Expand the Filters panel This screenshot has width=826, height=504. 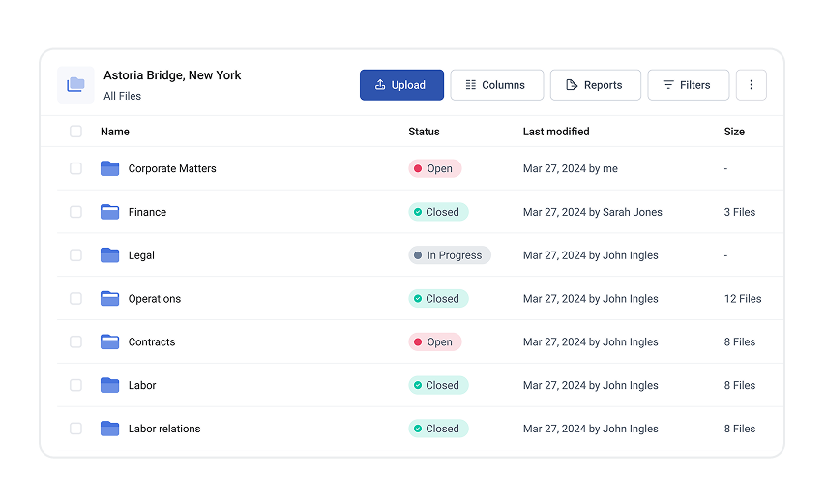pyautogui.click(x=688, y=85)
